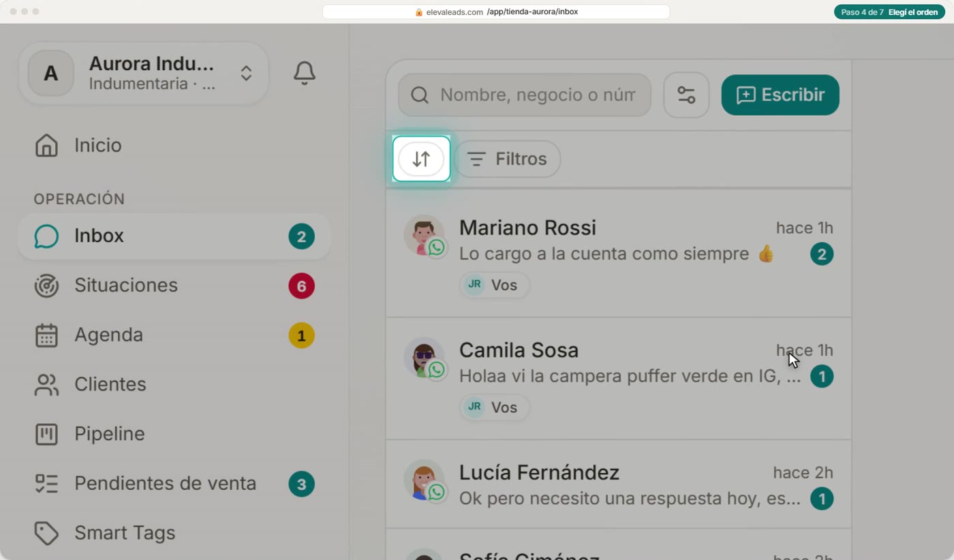Click the Inicio home icon
This screenshot has height=560, width=954.
point(46,145)
